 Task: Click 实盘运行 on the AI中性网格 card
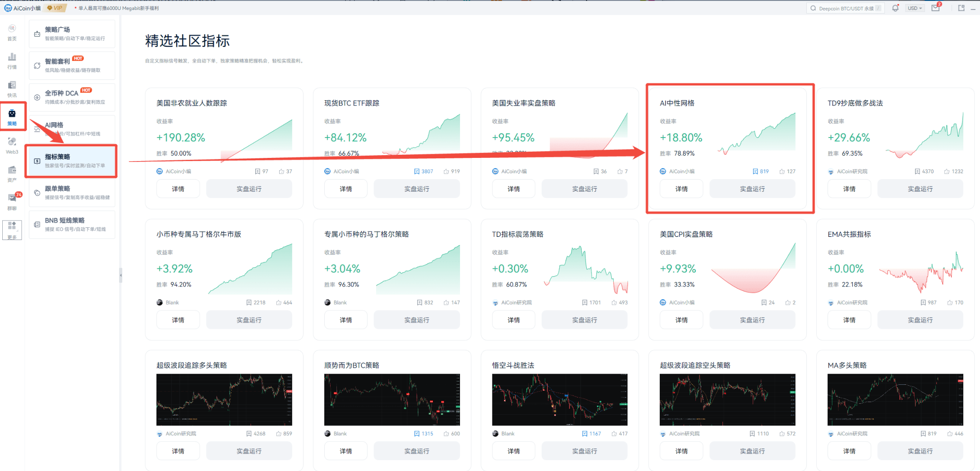pos(752,189)
